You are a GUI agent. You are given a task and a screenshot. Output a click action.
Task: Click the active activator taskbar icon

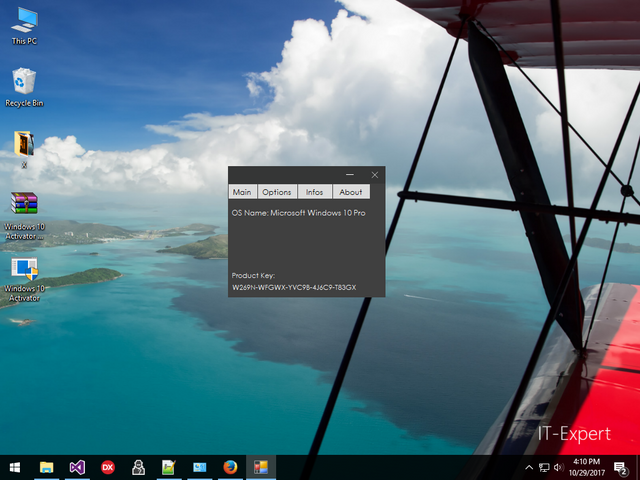261,467
